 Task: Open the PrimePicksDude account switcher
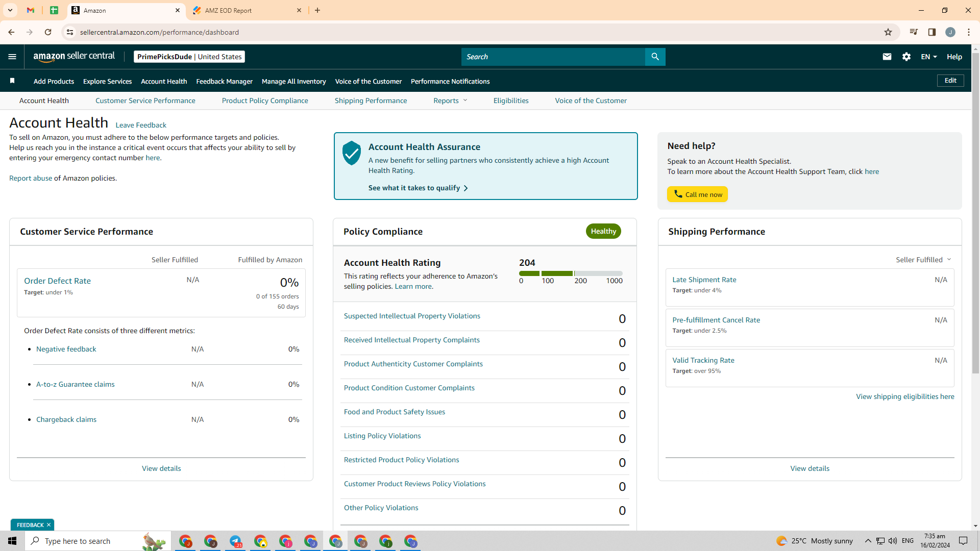(189, 57)
